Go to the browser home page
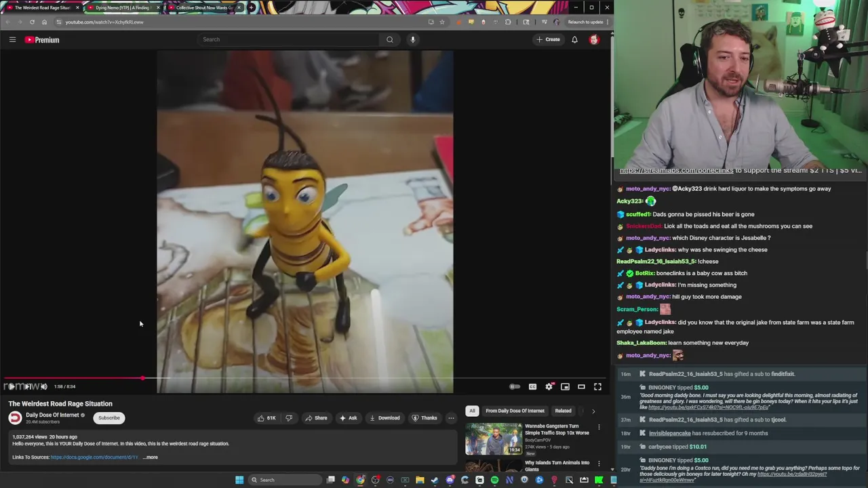Screen dimensions: 868x488 point(44,22)
